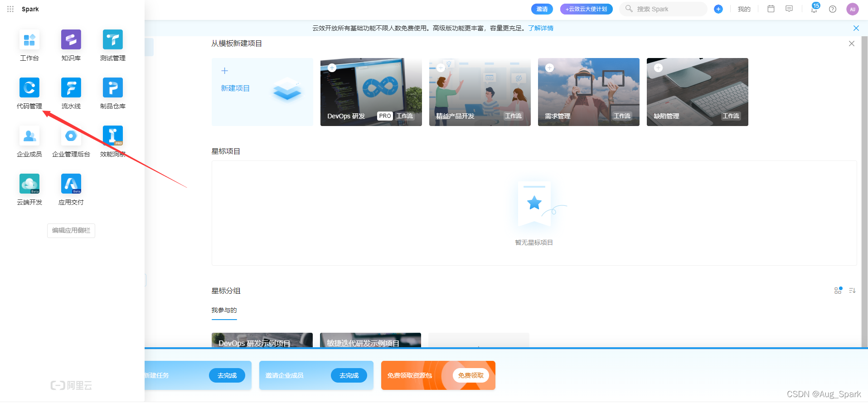Select the 缺陷管理 template card
Image resolution: width=868 pixels, height=403 pixels.
(x=698, y=92)
